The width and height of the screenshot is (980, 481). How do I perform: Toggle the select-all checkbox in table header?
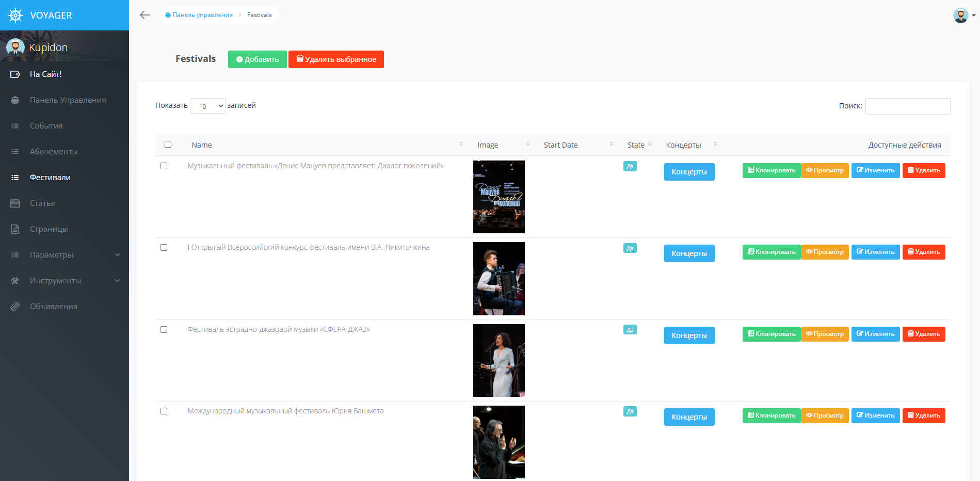tap(168, 145)
